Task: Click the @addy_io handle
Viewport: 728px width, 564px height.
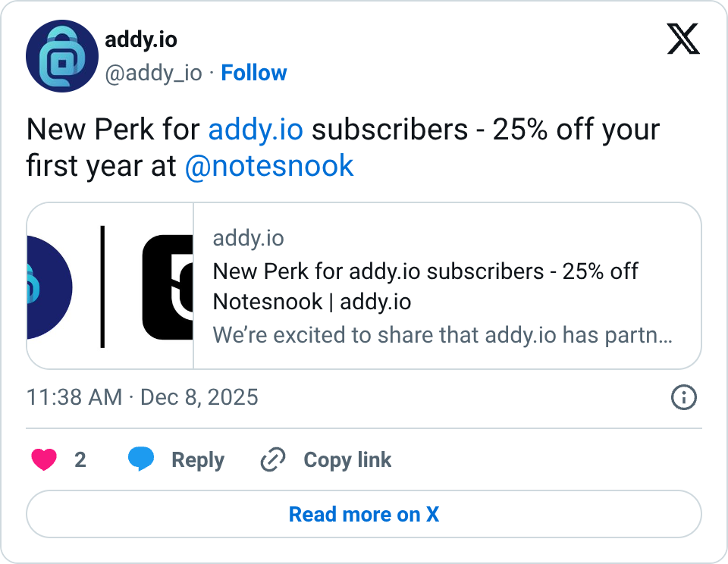Action: pyautogui.click(x=153, y=73)
